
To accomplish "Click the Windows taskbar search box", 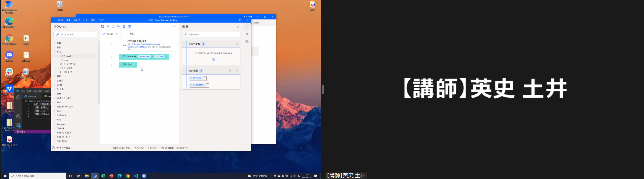I will point(38,176).
